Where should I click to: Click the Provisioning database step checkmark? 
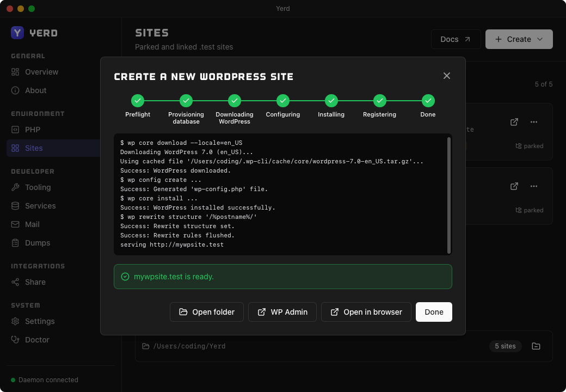point(186,101)
